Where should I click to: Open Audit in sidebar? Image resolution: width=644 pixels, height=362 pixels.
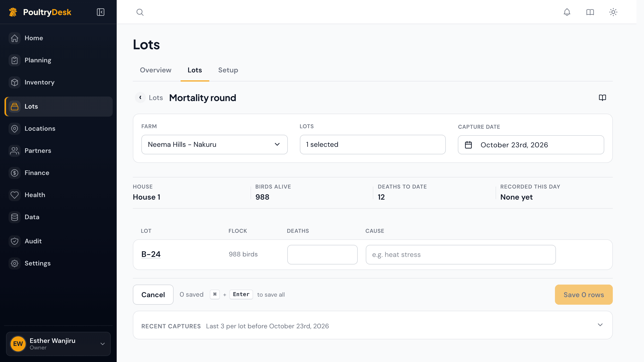(58, 241)
